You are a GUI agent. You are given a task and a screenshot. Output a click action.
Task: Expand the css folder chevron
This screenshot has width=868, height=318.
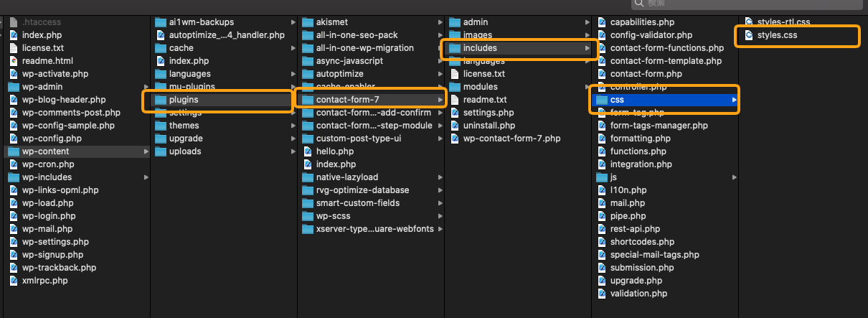pyautogui.click(x=734, y=100)
